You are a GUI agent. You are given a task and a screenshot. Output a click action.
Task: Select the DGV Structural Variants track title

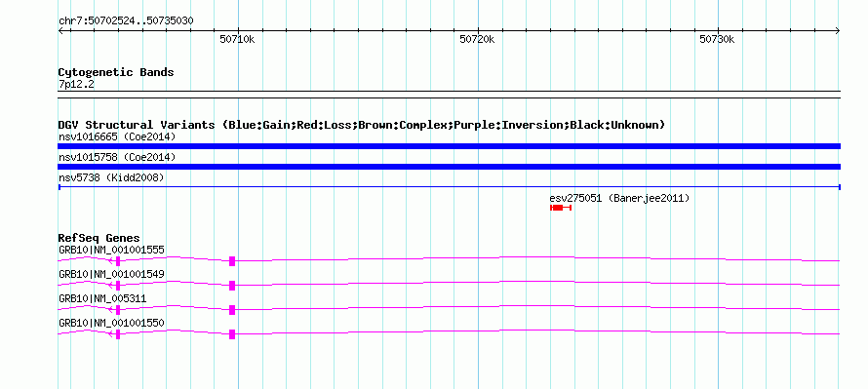[x=361, y=125]
